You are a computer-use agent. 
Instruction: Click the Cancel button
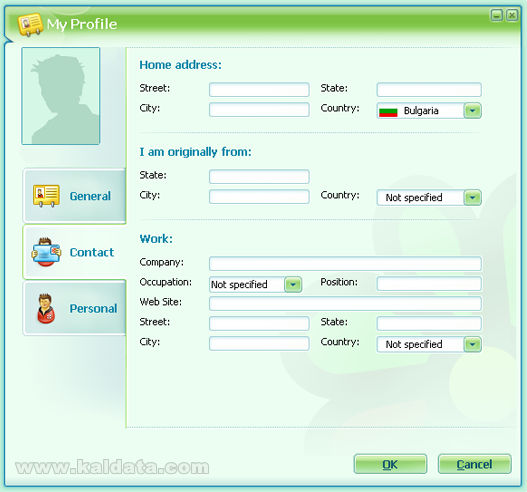click(474, 464)
